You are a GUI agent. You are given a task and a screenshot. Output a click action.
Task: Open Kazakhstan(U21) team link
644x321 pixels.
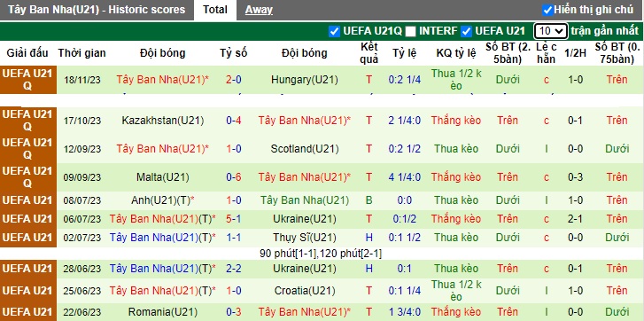163,121
